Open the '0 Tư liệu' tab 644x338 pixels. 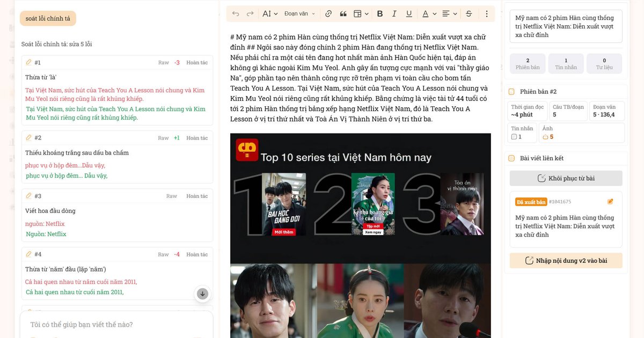[604, 64]
